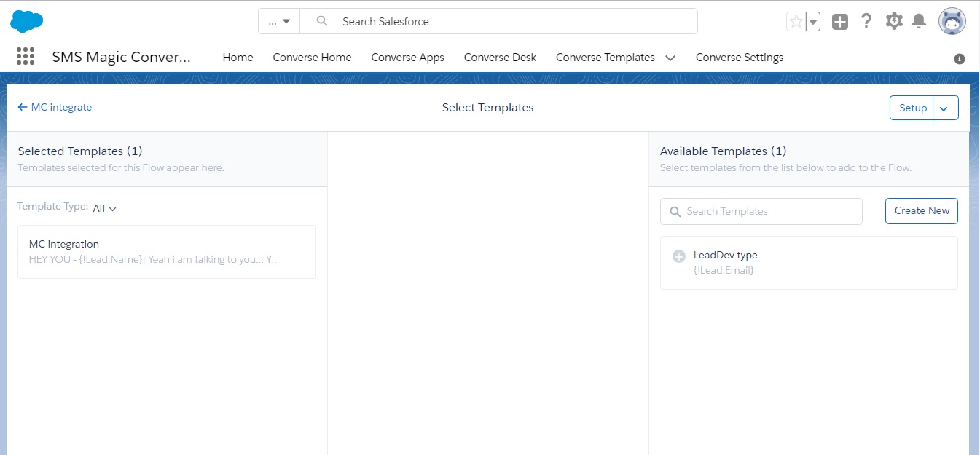Viewport: 980px width, 455px height.
Task: Open the favorites list dropdown arrow
Action: tap(813, 22)
